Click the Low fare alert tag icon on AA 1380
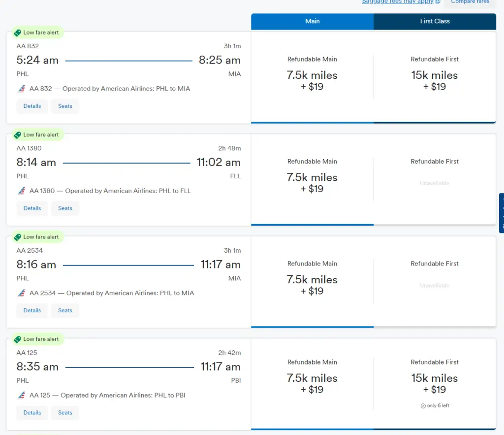The image size is (504, 435). [18, 135]
